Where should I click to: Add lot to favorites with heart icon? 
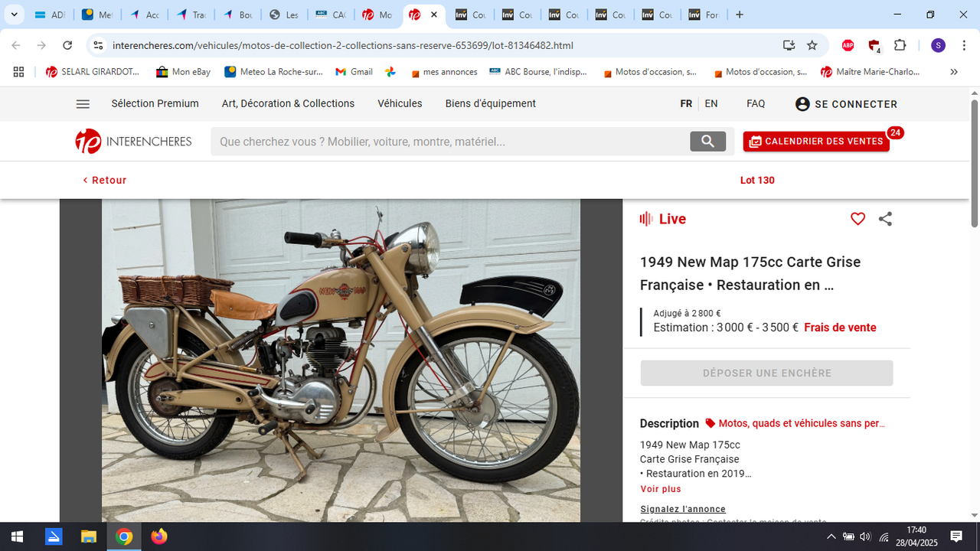click(x=857, y=219)
